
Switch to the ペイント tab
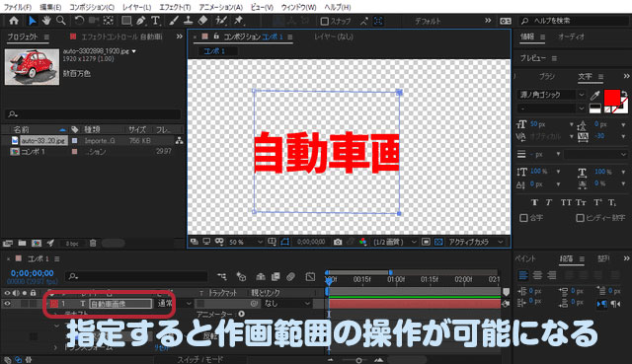point(526,258)
